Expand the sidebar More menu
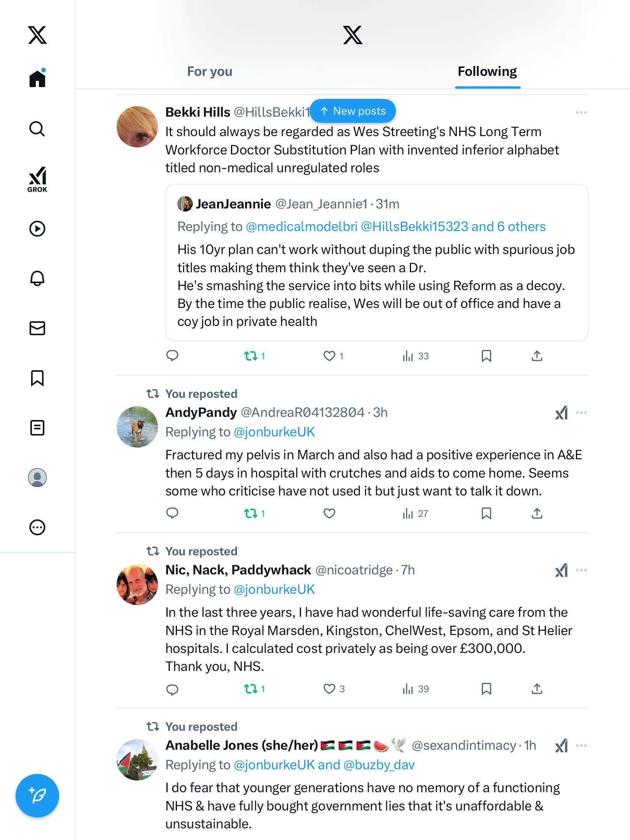The width and height of the screenshot is (630, 840). point(37,527)
